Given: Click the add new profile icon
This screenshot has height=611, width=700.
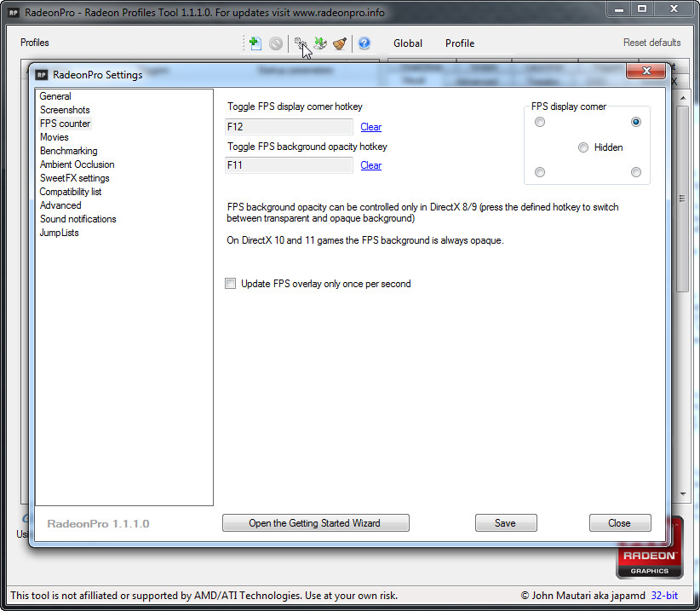Looking at the screenshot, I should coord(255,43).
